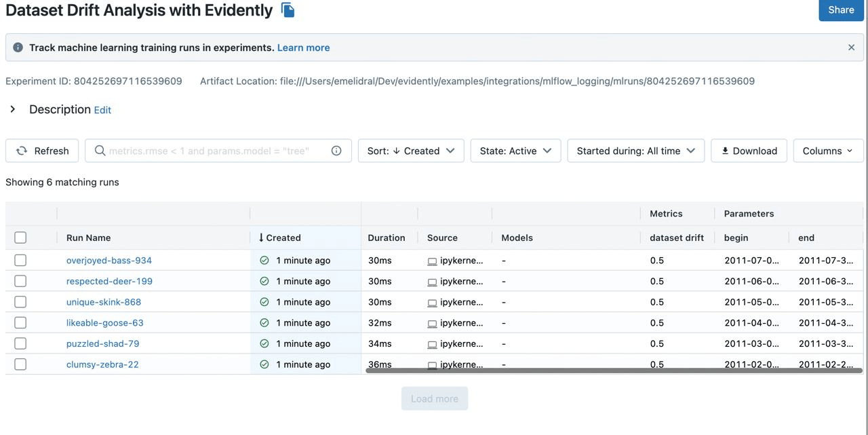Image resolution: width=868 pixels, height=435 pixels.
Task: Open run unique-skink-868
Action: [104, 302]
